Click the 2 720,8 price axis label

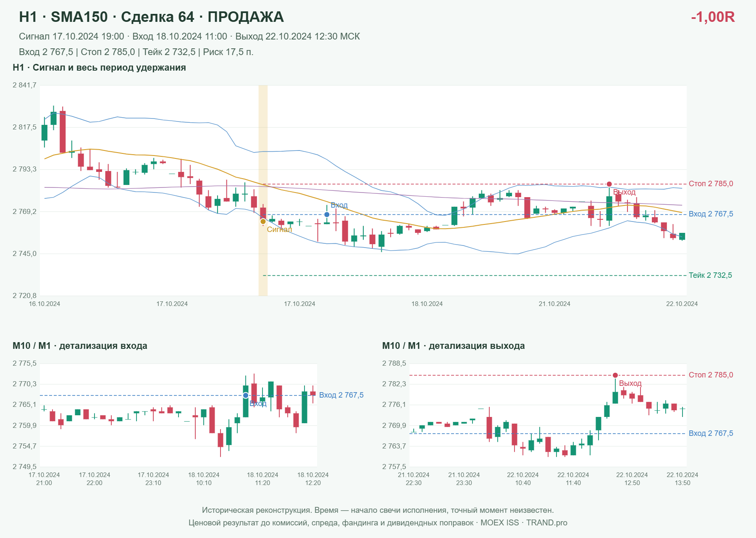[x=24, y=296]
